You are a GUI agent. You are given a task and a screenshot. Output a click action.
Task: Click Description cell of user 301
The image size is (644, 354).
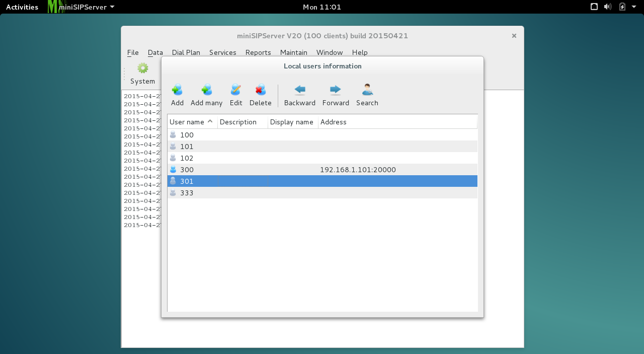(x=243, y=181)
